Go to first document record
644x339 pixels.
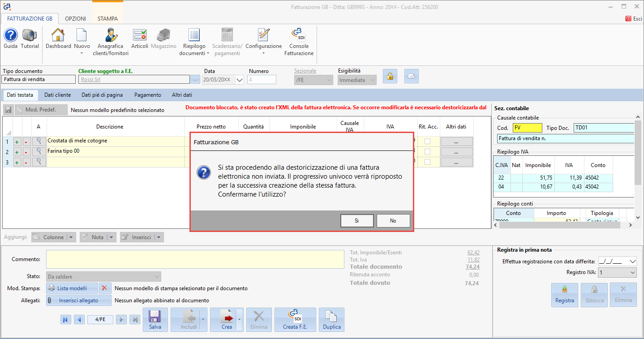point(65,320)
